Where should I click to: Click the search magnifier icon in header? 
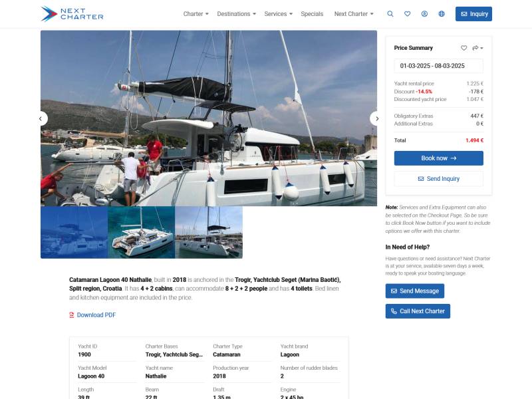point(390,14)
